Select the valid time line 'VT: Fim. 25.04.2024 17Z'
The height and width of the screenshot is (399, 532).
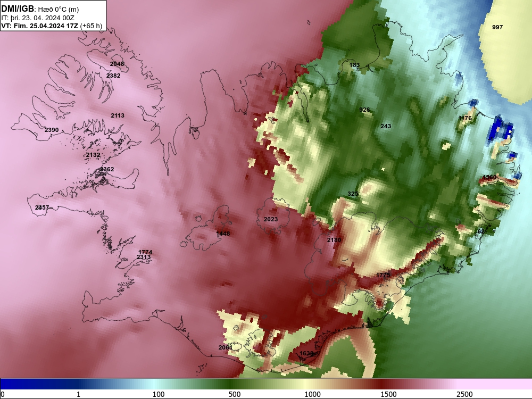[40, 26]
